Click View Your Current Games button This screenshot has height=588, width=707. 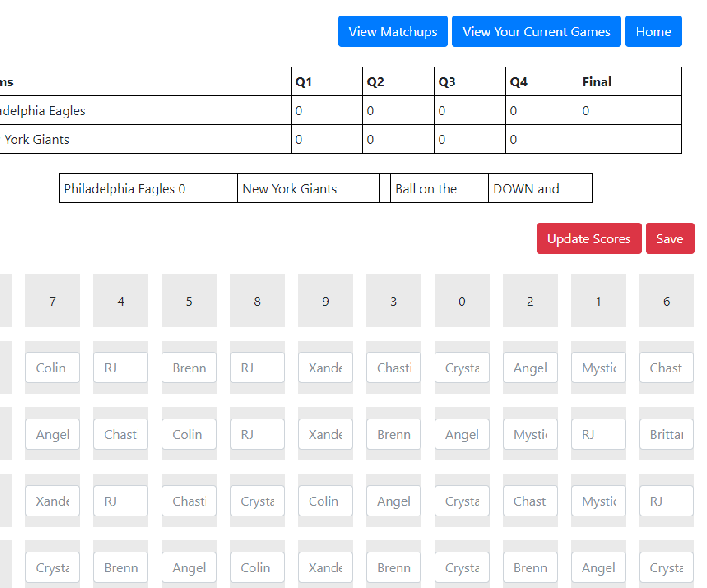click(x=536, y=31)
